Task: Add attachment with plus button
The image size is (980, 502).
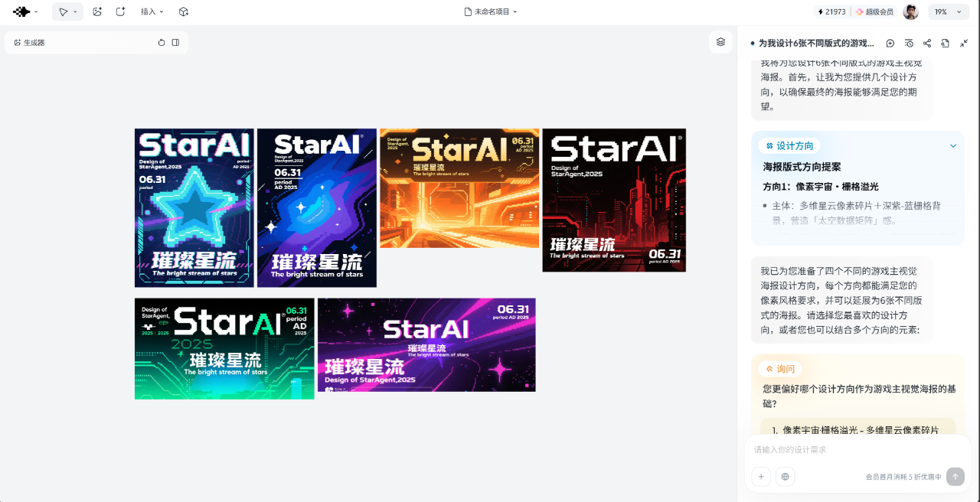Action: (x=761, y=477)
